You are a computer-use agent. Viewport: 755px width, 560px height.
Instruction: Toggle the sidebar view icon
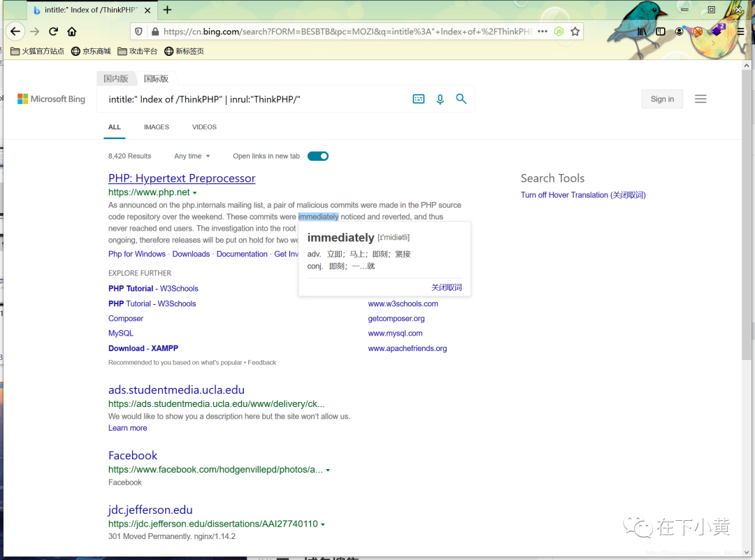click(661, 31)
